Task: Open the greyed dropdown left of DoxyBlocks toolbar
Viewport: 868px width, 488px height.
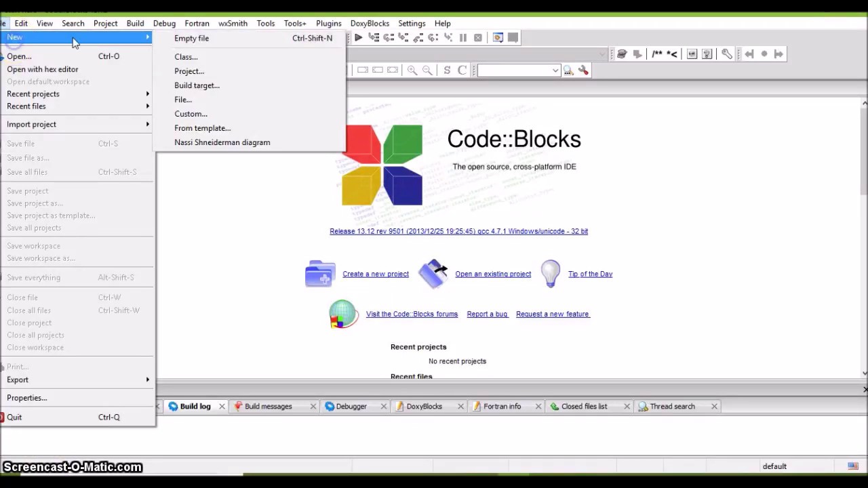Action: coord(602,54)
